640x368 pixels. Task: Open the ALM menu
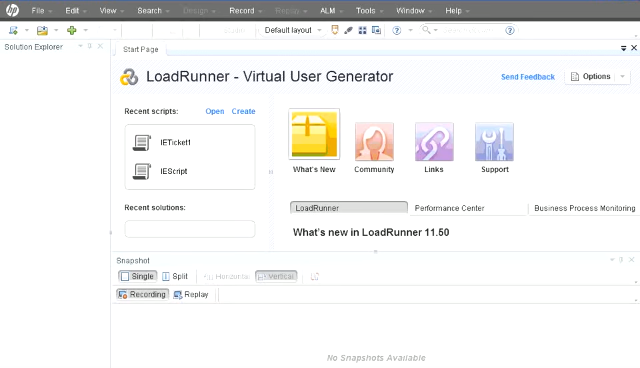click(331, 11)
